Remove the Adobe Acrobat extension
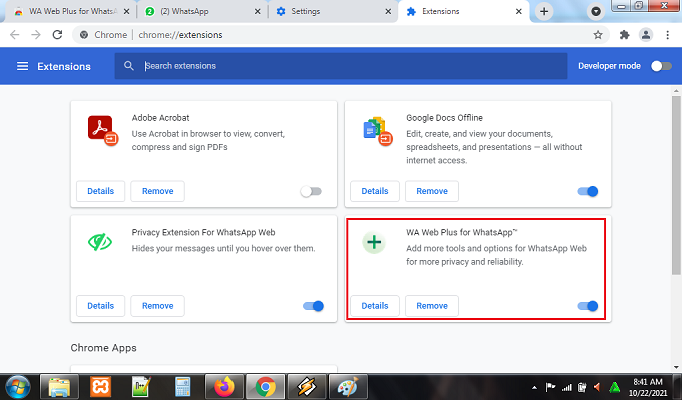 (157, 191)
